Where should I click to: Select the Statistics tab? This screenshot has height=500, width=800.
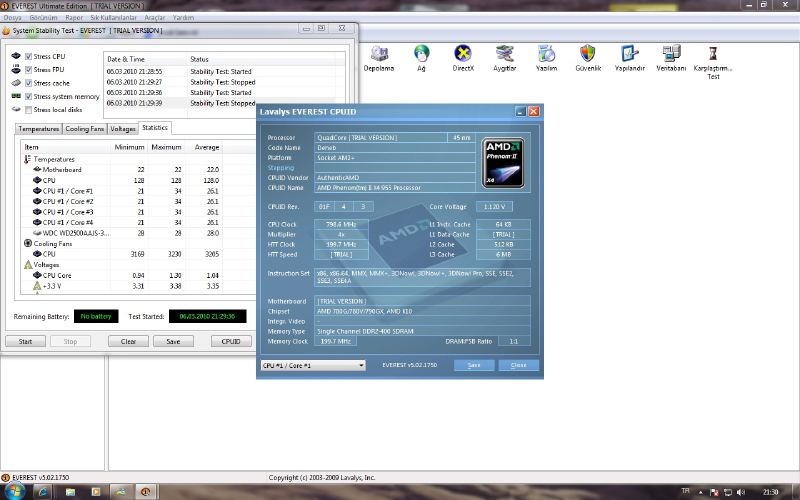155,128
